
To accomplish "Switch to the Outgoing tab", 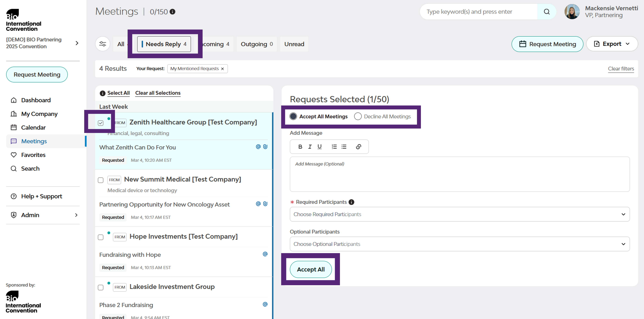I will click(x=257, y=44).
